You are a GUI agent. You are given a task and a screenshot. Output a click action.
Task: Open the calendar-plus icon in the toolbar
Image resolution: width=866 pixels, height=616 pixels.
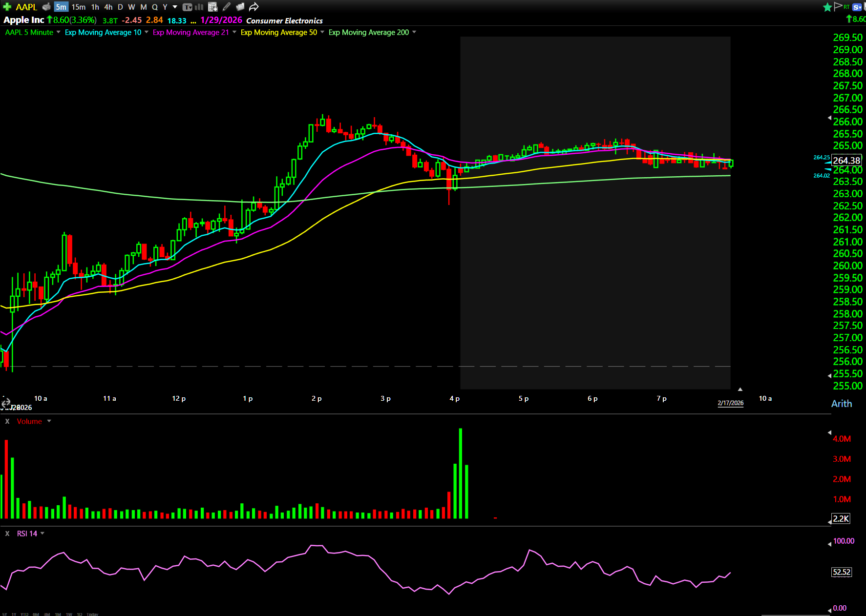pyautogui.click(x=212, y=7)
